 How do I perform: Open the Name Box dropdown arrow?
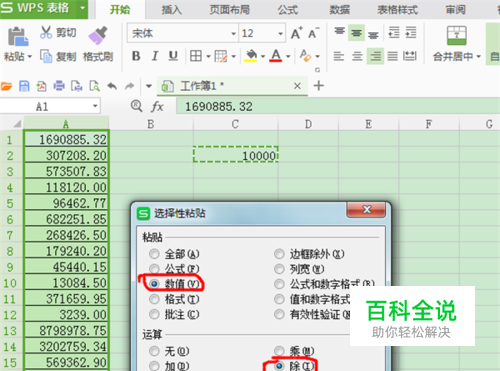pos(95,106)
